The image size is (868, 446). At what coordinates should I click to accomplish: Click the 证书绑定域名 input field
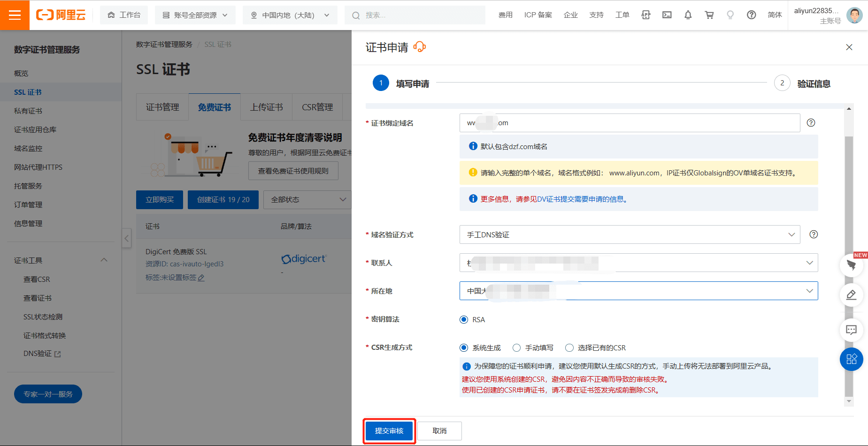[x=629, y=123]
